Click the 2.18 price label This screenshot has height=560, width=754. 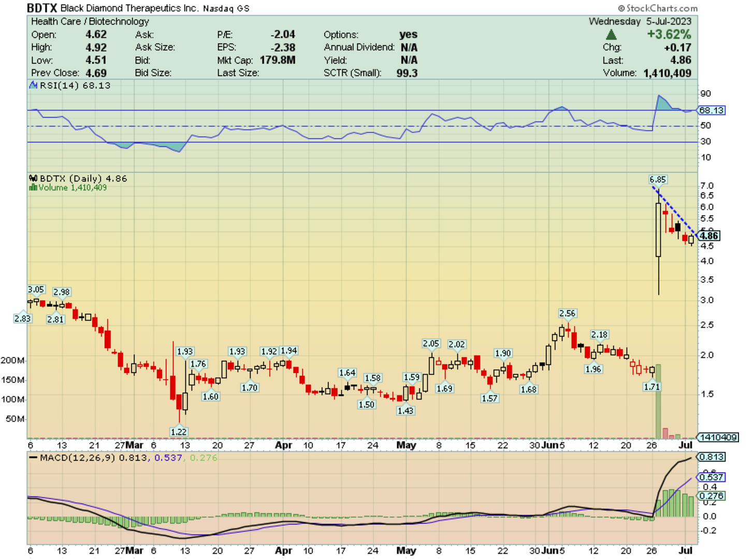pos(599,335)
